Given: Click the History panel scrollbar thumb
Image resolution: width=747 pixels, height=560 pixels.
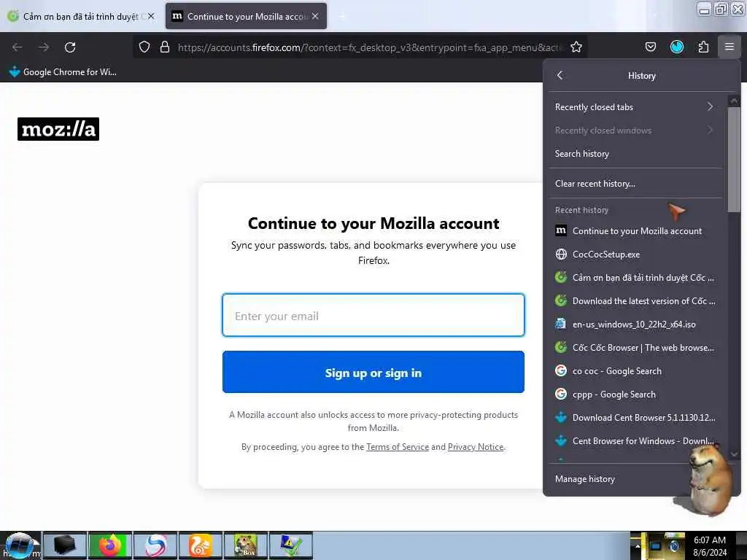Looking at the screenshot, I should (x=734, y=160).
